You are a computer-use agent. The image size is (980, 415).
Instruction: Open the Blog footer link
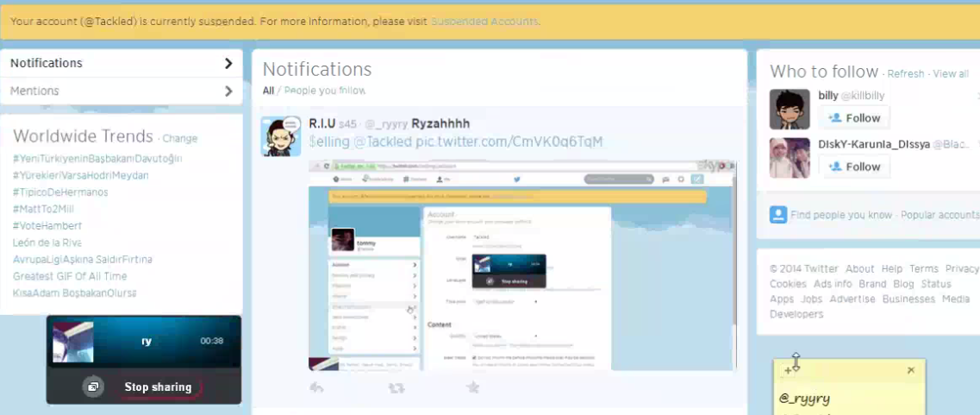pyautogui.click(x=904, y=284)
